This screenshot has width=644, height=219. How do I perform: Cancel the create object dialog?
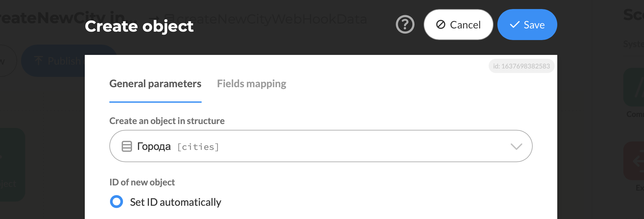coord(458,25)
